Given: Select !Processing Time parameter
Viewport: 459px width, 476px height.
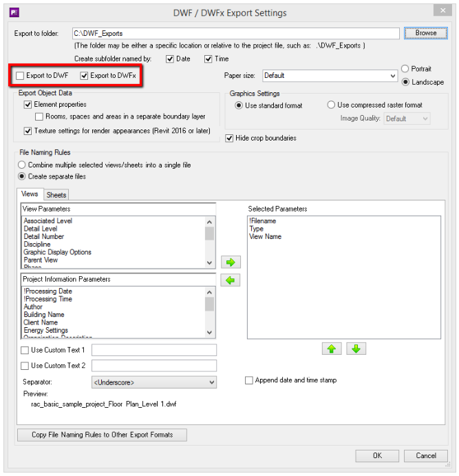Looking at the screenshot, I should pos(48,299).
